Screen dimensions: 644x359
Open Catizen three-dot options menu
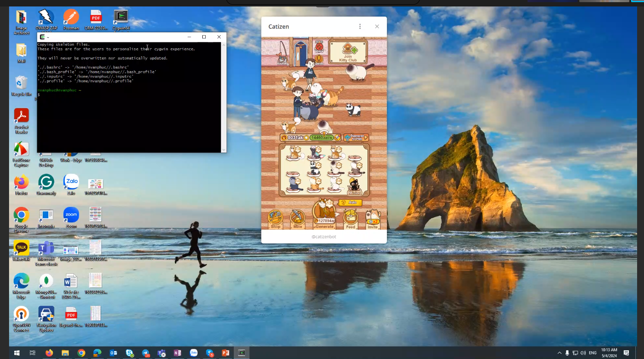point(360,26)
